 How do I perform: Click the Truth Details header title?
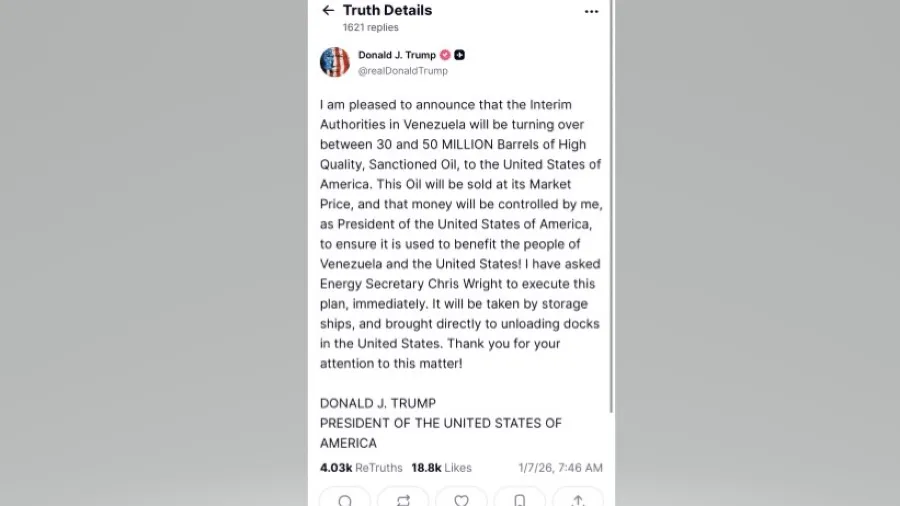(387, 11)
